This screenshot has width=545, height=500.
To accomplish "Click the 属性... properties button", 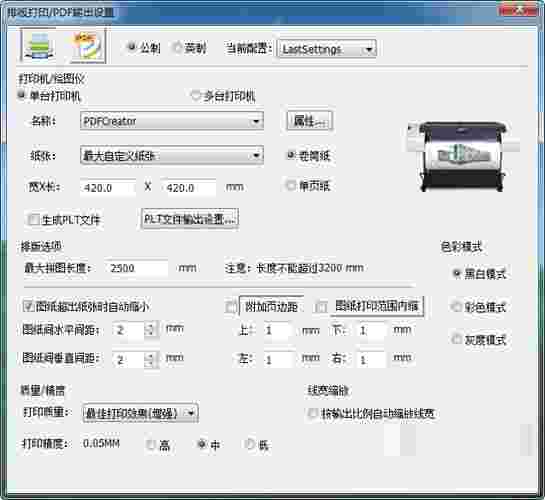I will [x=309, y=121].
